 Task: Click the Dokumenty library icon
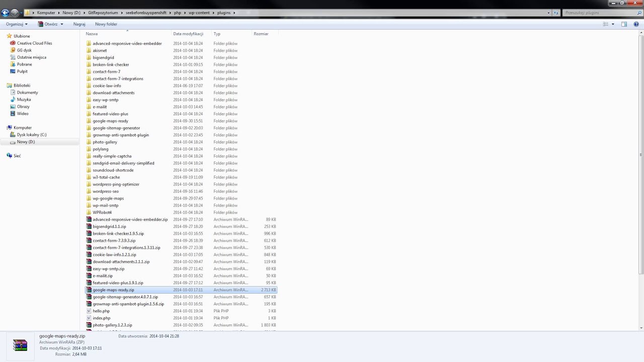[x=13, y=93]
